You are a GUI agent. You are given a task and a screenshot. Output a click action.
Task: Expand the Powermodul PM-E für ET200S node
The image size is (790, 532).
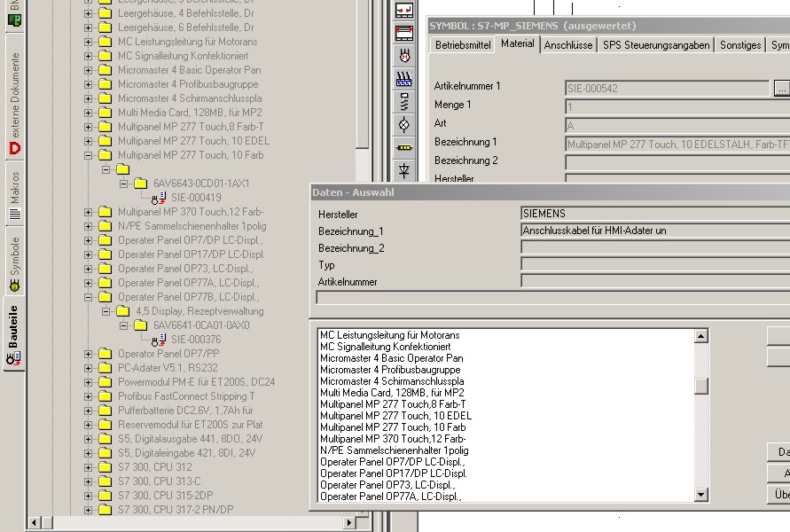(x=88, y=382)
